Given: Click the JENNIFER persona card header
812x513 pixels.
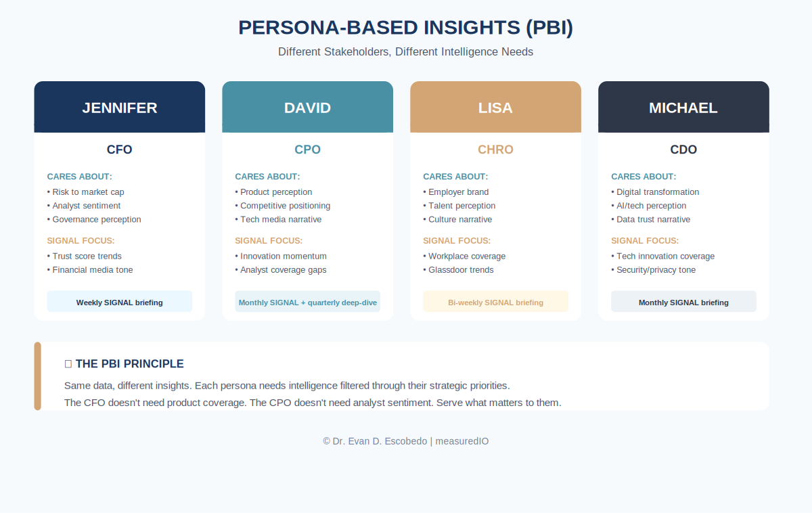Looking at the screenshot, I should coord(120,107).
